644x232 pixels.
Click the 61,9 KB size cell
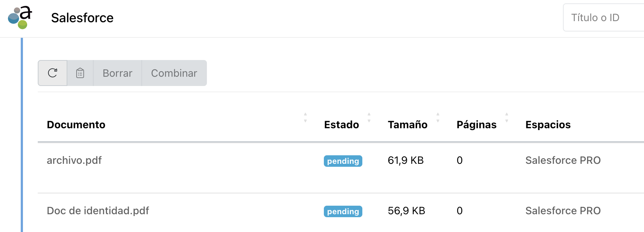click(x=406, y=160)
